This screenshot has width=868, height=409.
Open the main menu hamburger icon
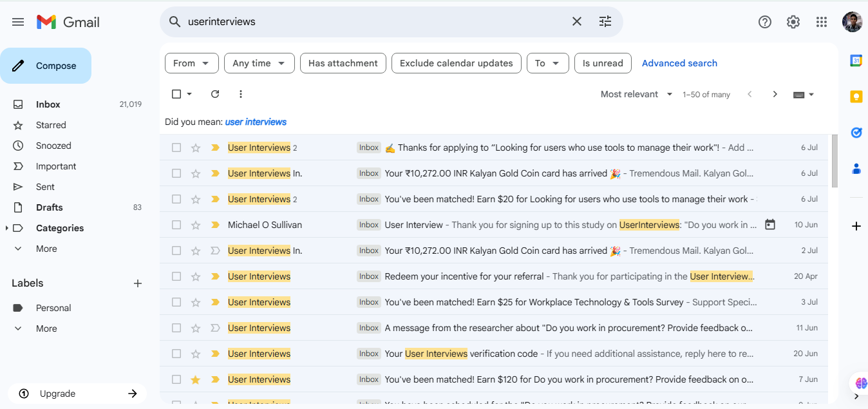(x=18, y=22)
